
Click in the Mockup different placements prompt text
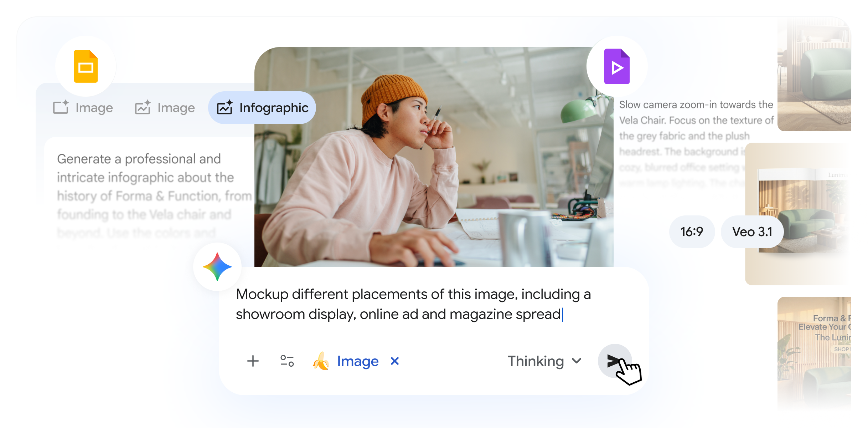[x=413, y=304]
